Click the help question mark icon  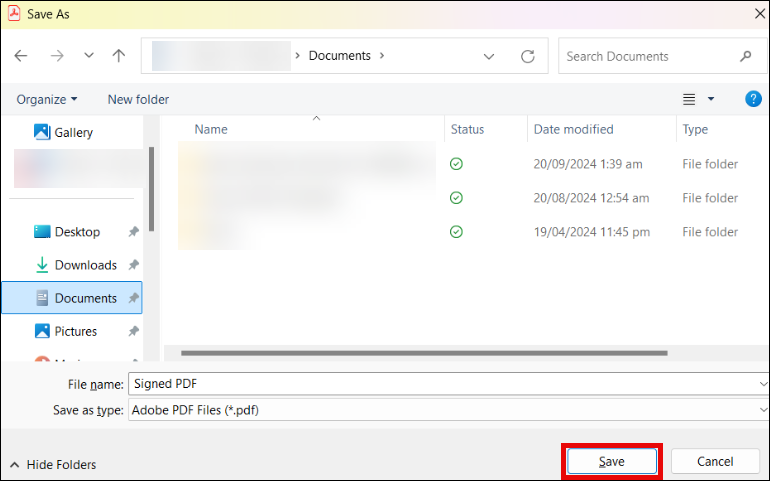pos(754,99)
